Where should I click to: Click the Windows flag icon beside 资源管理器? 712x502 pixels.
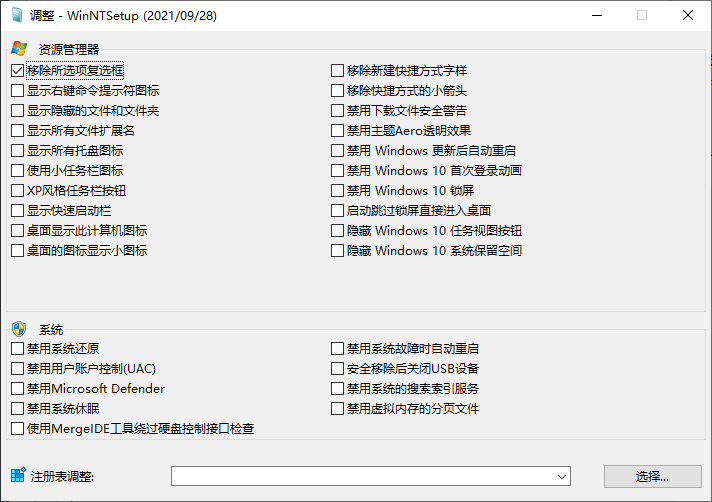(19, 48)
